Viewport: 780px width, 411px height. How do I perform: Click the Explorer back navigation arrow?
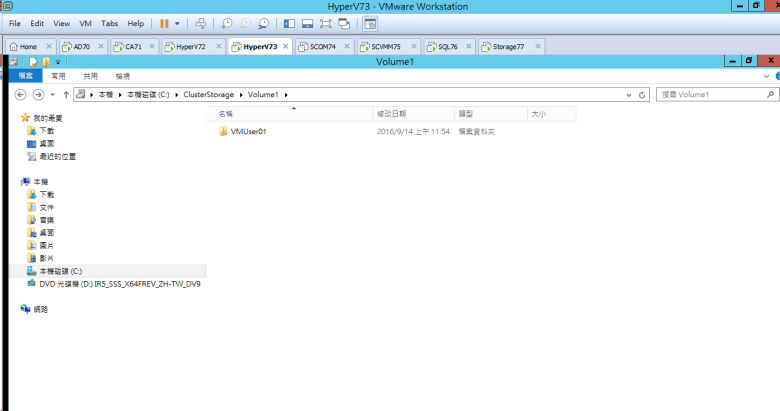click(x=22, y=94)
